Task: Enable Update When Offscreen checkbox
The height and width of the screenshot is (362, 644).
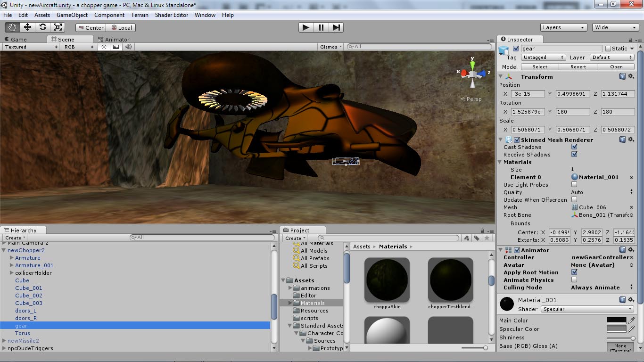Action: (574, 200)
